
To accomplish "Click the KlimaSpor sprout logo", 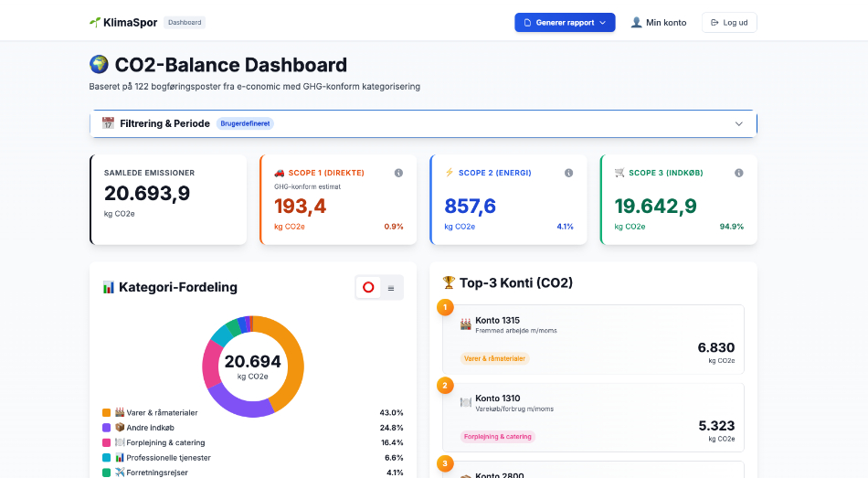I will pyautogui.click(x=95, y=22).
